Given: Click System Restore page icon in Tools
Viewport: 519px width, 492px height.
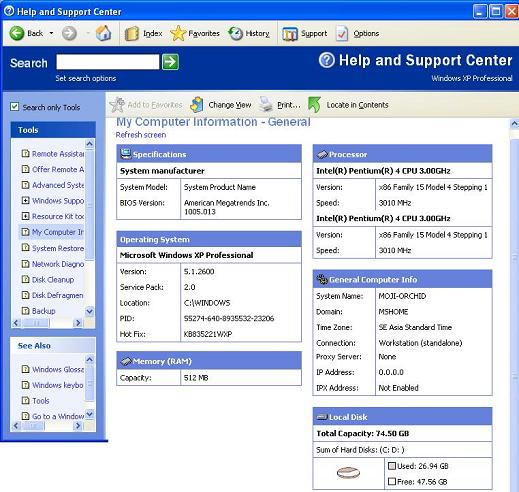Looking at the screenshot, I should coord(25,247).
